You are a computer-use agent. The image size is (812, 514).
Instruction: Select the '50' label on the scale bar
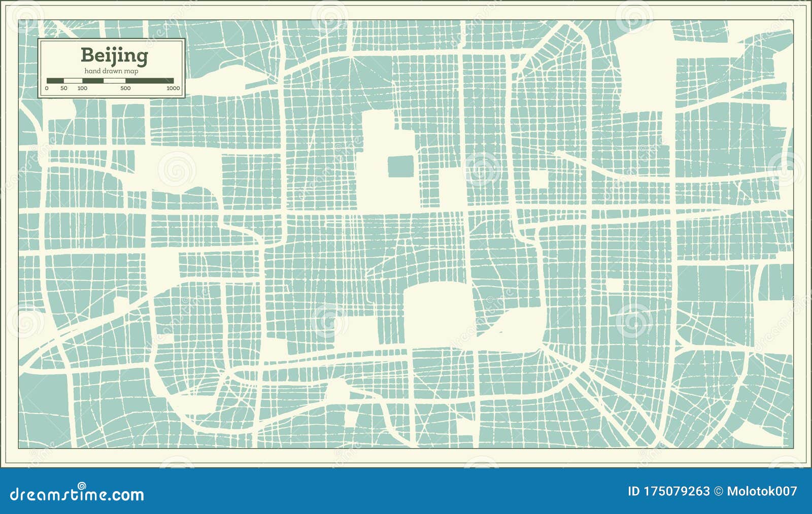click(64, 88)
